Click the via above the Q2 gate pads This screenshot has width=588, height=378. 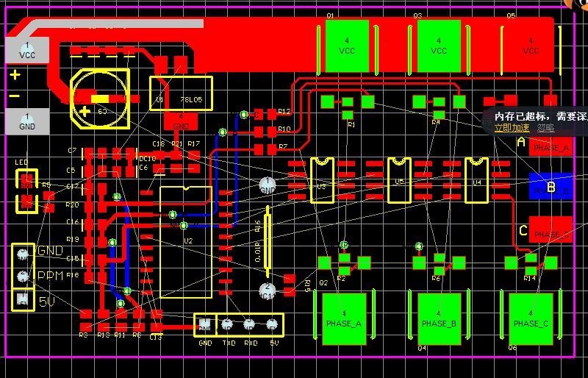click(344, 245)
